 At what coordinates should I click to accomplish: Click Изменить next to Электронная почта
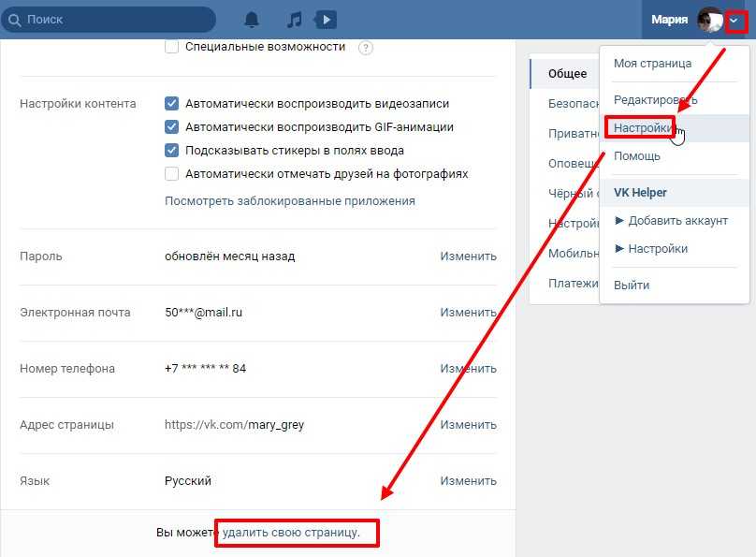pos(468,313)
